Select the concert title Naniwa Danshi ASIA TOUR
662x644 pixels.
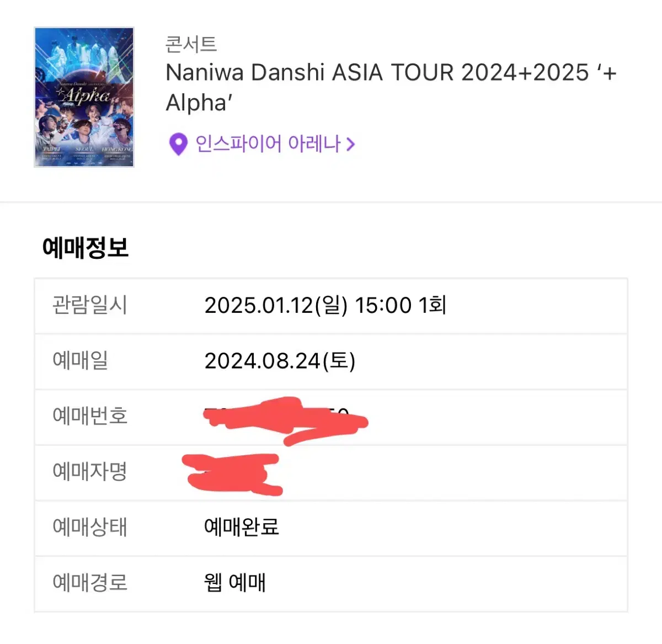click(391, 87)
